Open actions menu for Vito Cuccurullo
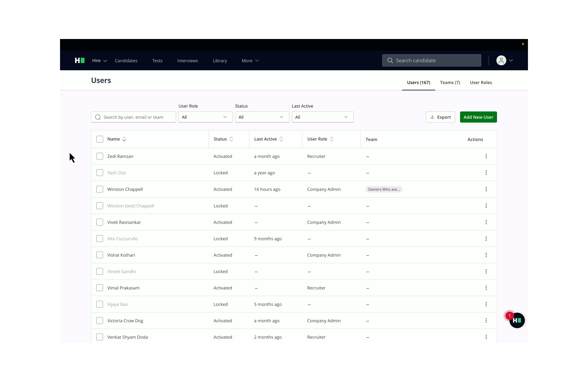This screenshot has width=588, height=382. click(x=486, y=239)
